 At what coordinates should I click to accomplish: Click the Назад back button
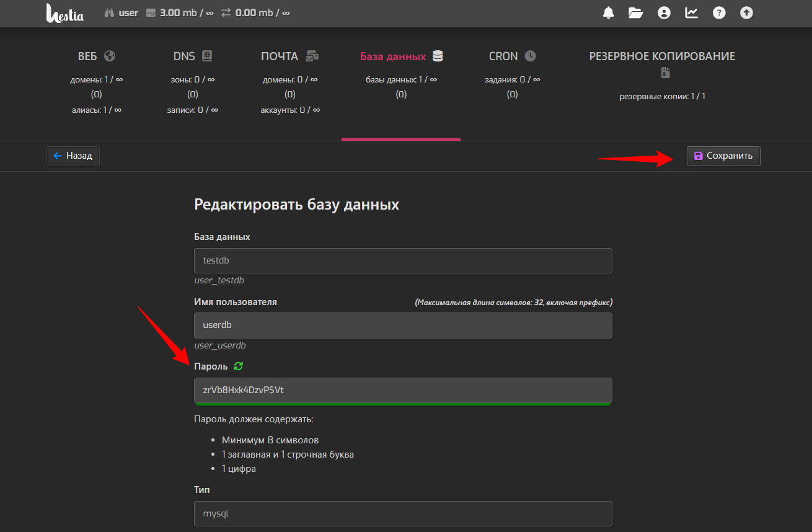73,156
